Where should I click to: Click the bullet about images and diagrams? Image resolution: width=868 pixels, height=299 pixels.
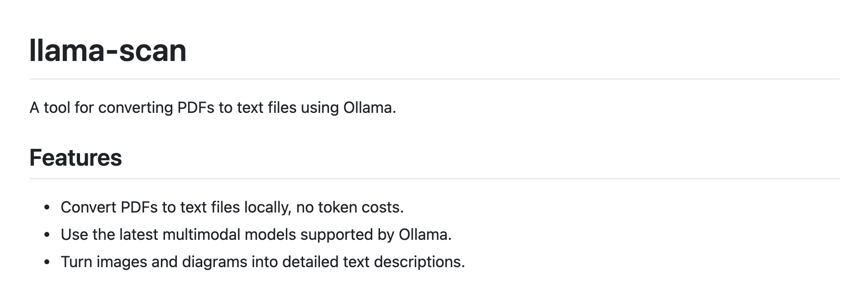tap(263, 262)
